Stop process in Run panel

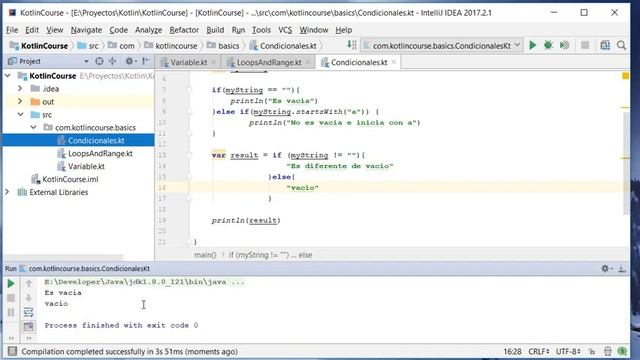tap(11, 298)
